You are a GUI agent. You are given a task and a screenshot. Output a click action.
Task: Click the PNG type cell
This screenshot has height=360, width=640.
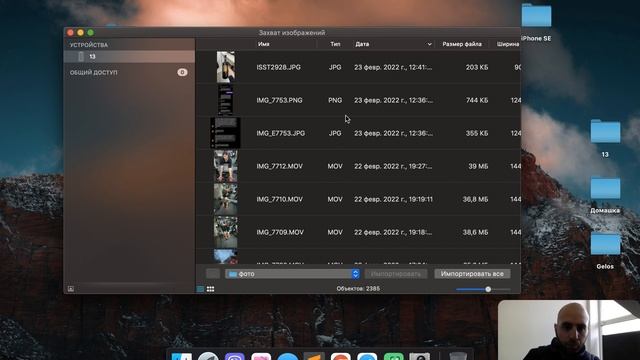[x=335, y=100]
